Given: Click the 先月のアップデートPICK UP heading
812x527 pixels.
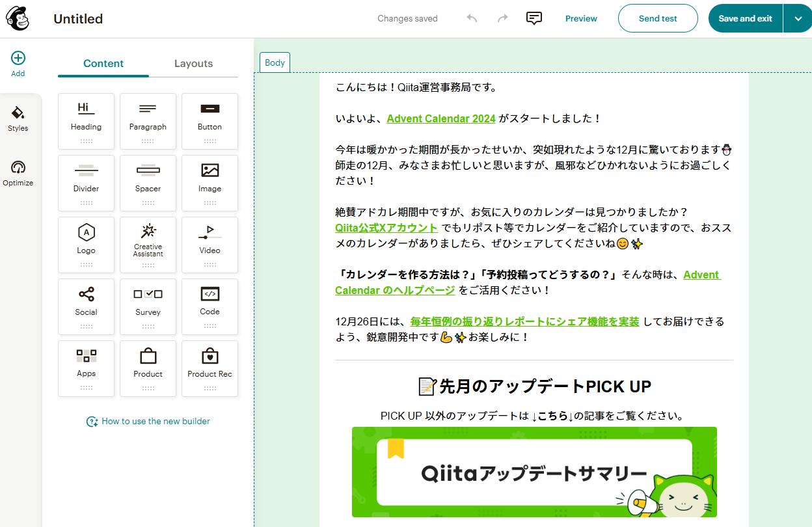Looking at the screenshot, I should click(x=534, y=386).
